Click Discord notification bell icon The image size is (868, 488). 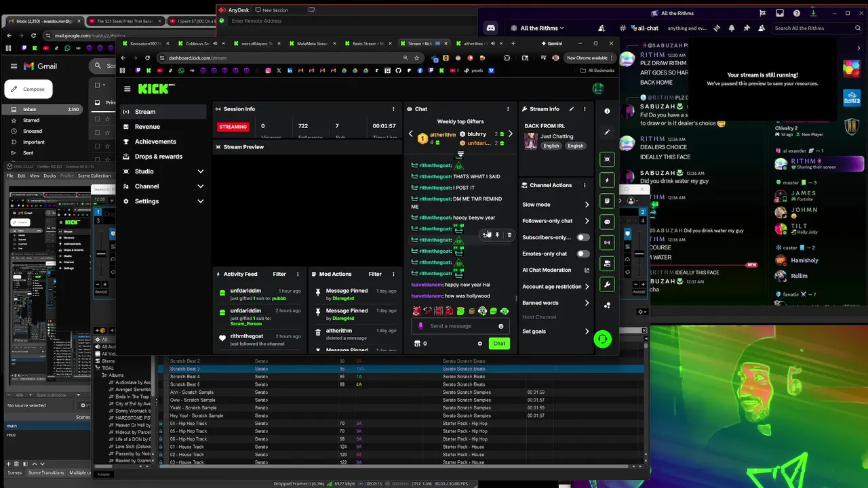731,28
